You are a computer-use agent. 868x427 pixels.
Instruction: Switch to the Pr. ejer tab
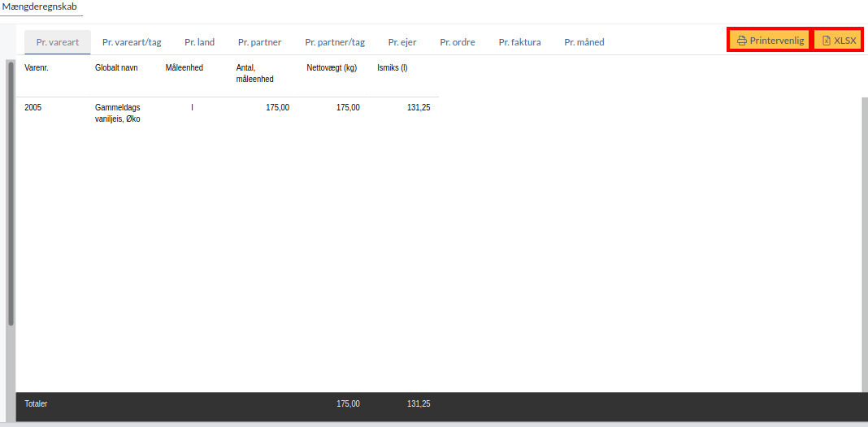(x=402, y=42)
